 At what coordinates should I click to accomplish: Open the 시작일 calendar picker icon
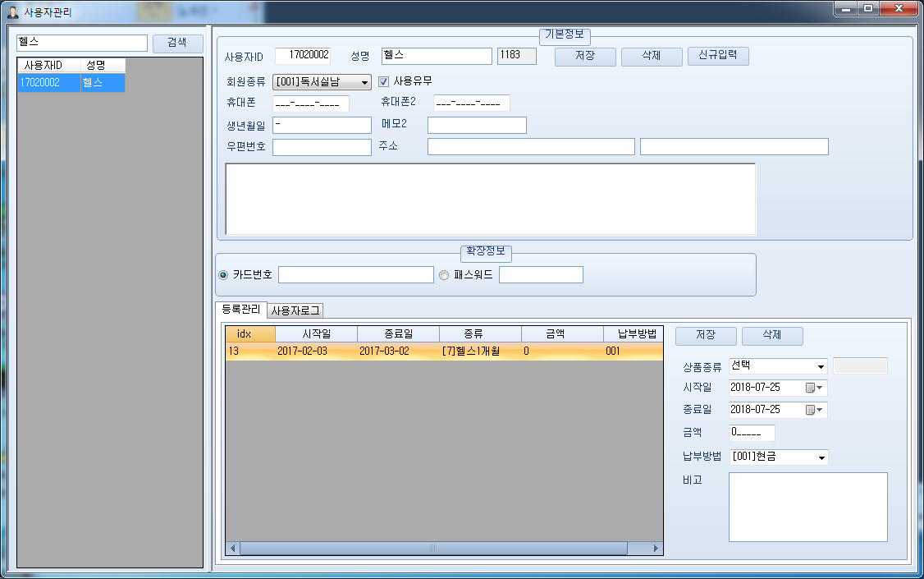pyautogui.click(x=808, y=388)
